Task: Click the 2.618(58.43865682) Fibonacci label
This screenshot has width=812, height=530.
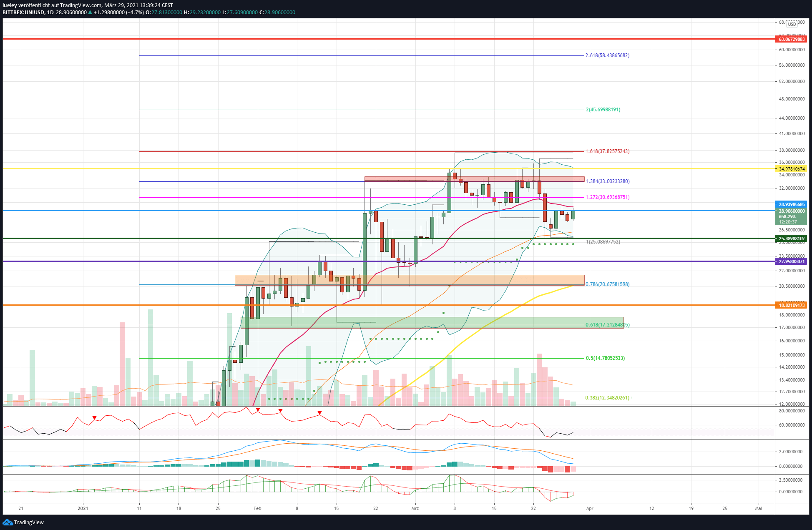Action: point(607,55)
